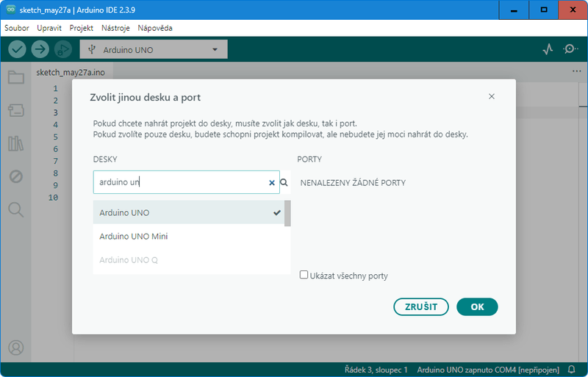Clear the board search text with X
The height and width of the screenshot is (377, 588).
272,183
